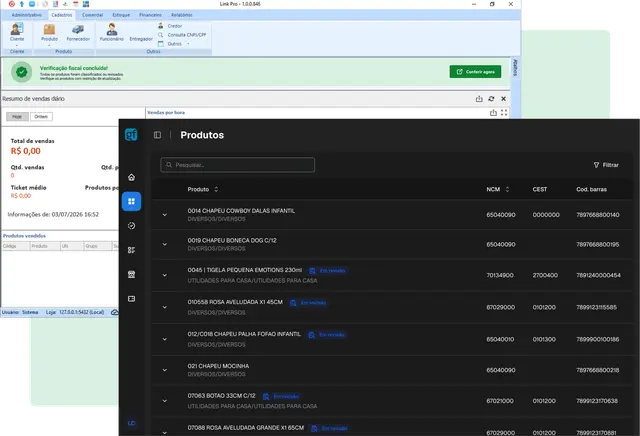Image resolution: width=640 pixels, height=436 pixels.
Task: Switch to the Comercial ribbon tab
Action: 92,15
